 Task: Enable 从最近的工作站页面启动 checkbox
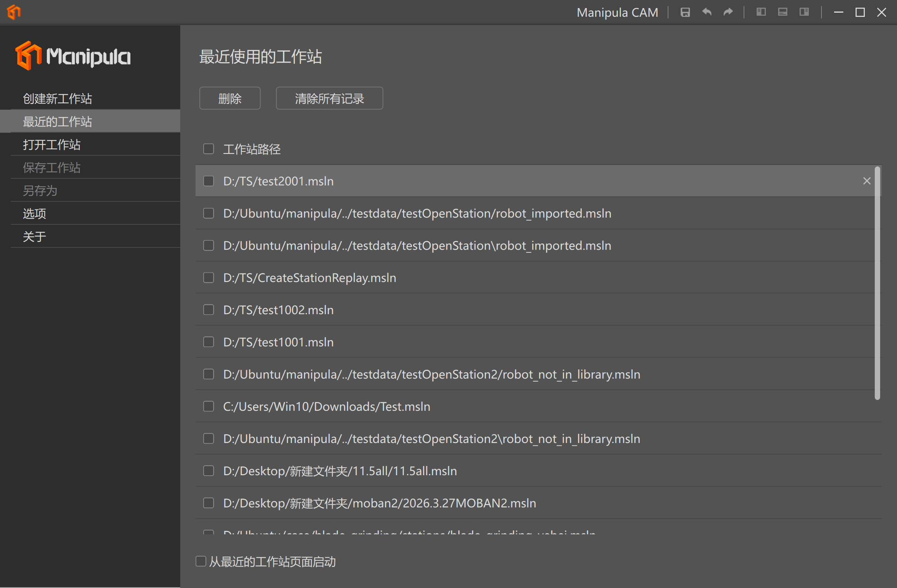coord(201,562)
